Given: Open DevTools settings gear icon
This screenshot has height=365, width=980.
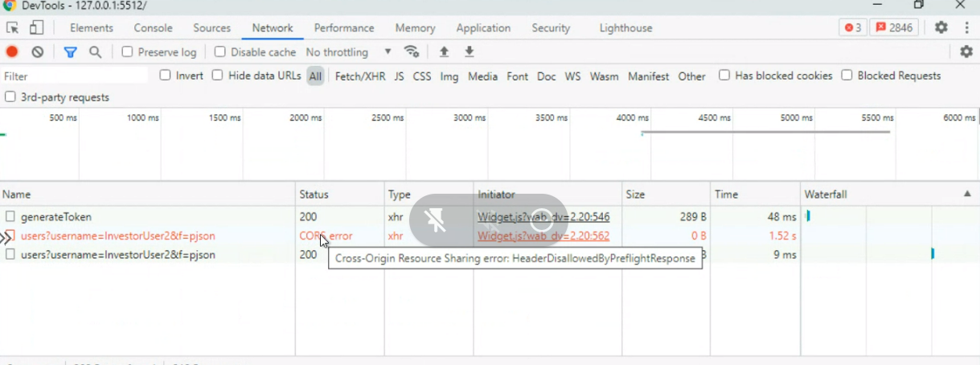Looking at the screenshot, I should [x=941, y=27].
